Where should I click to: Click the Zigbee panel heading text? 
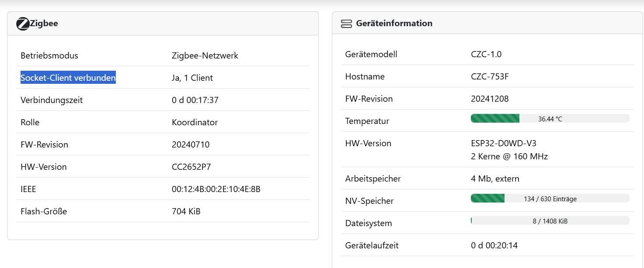tap(44, 24)
